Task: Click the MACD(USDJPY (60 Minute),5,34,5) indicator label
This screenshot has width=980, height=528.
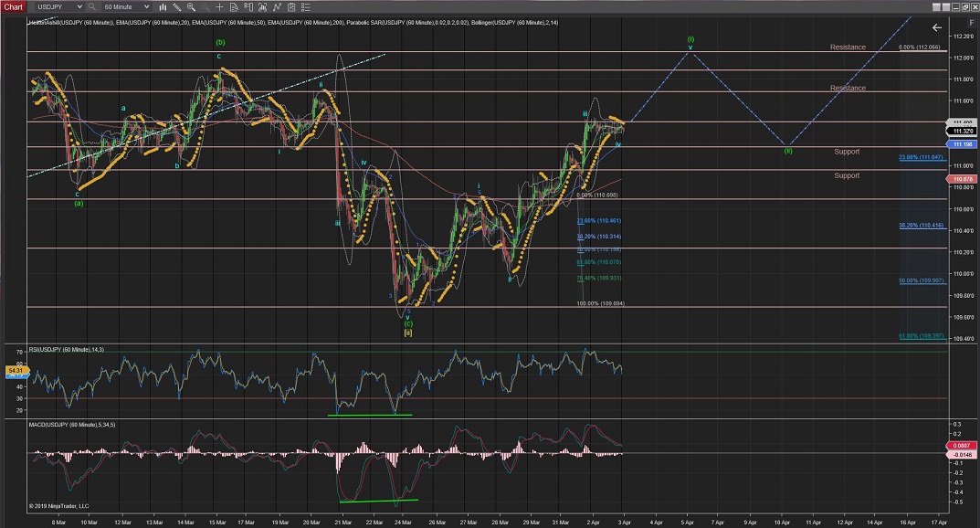Action: [x=72, y=424]
